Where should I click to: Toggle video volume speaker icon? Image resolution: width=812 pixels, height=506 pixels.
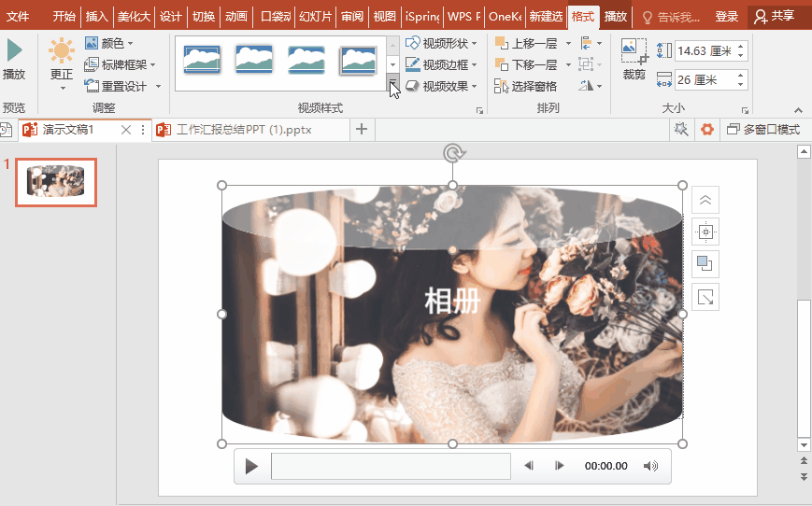[650, 466]
